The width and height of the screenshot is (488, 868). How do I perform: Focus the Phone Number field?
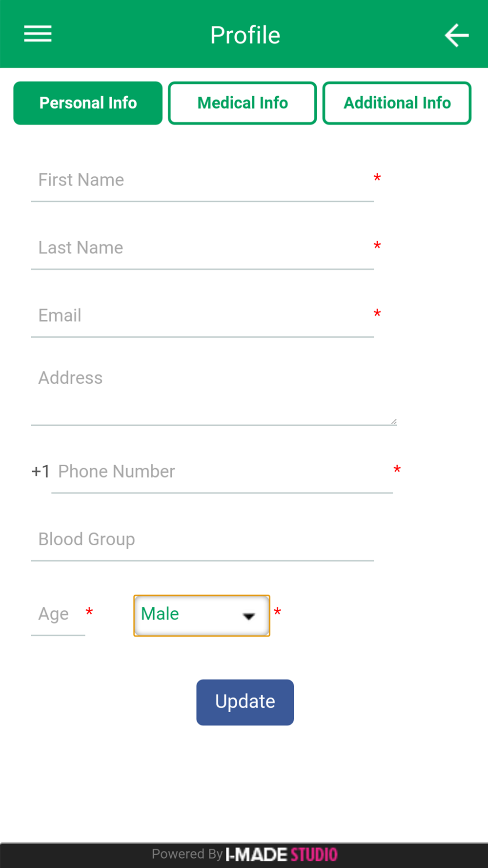[x=222, y=472]
